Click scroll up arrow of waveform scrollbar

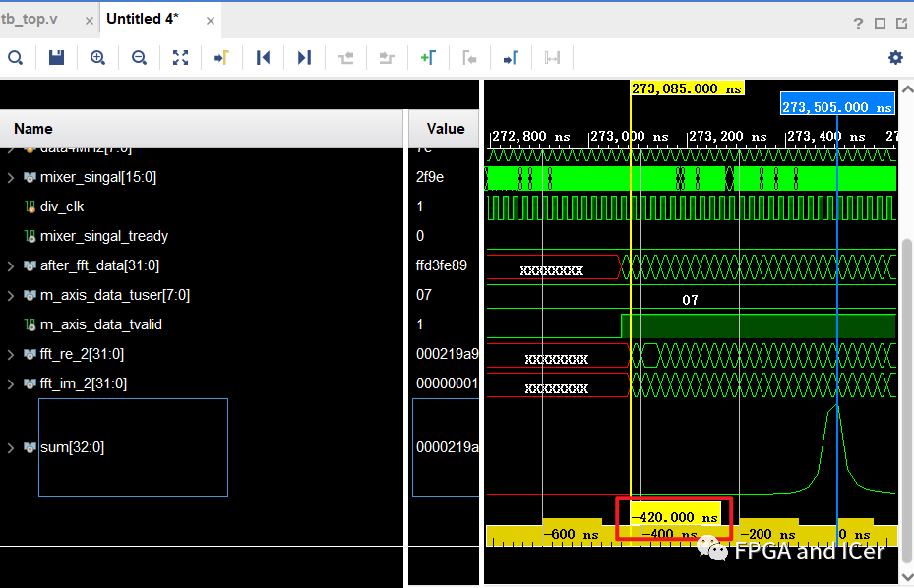point(907,89)
